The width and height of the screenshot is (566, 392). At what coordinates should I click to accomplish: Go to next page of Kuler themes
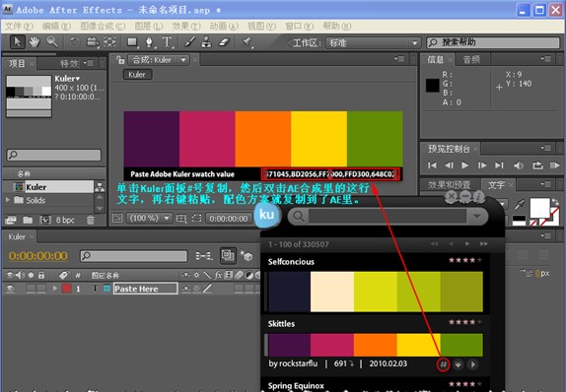(467, 244)
